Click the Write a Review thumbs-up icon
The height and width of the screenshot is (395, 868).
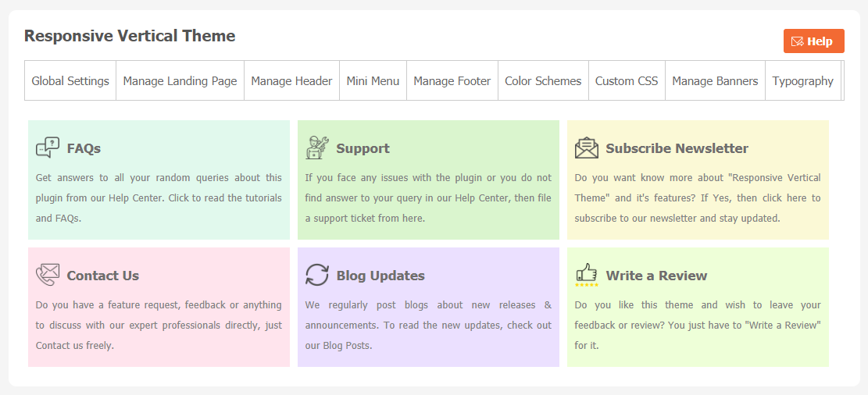tap(587, 274)
